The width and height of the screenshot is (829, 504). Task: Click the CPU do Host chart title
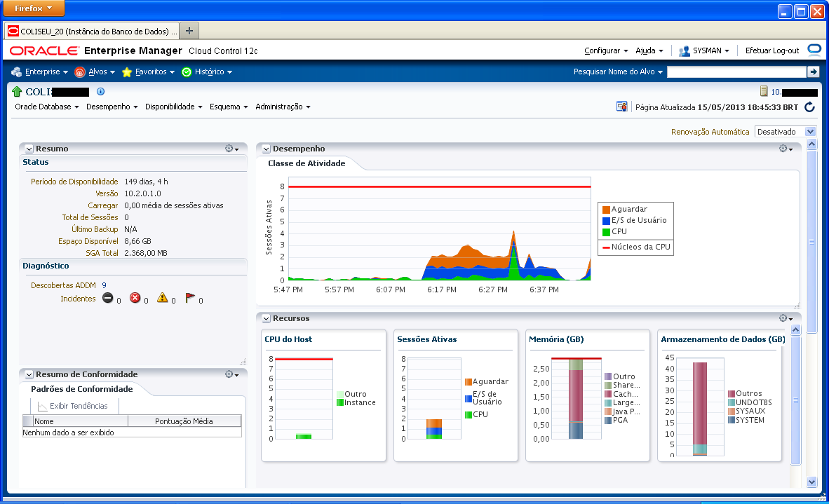pos(288,339)
